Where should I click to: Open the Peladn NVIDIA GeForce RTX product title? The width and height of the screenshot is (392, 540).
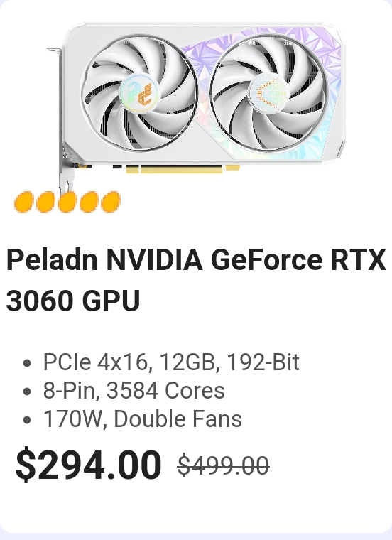pos(196,259)
